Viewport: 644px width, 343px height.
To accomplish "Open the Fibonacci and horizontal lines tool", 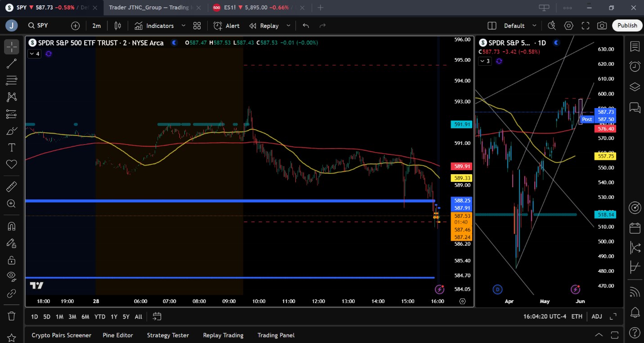I will pos(12,81).
